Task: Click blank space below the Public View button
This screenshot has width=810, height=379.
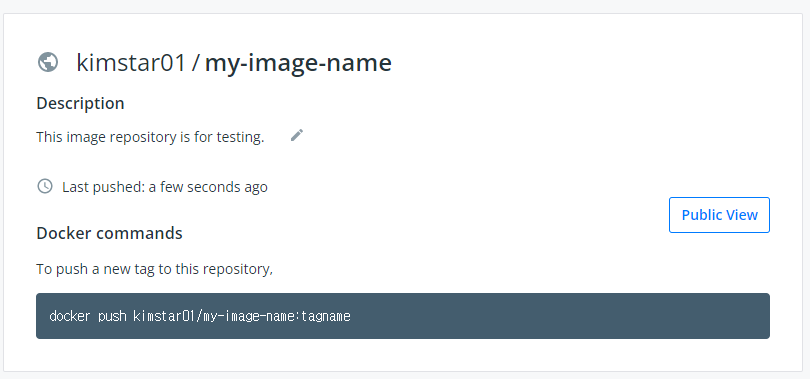Action: click(x=719, y=261)
